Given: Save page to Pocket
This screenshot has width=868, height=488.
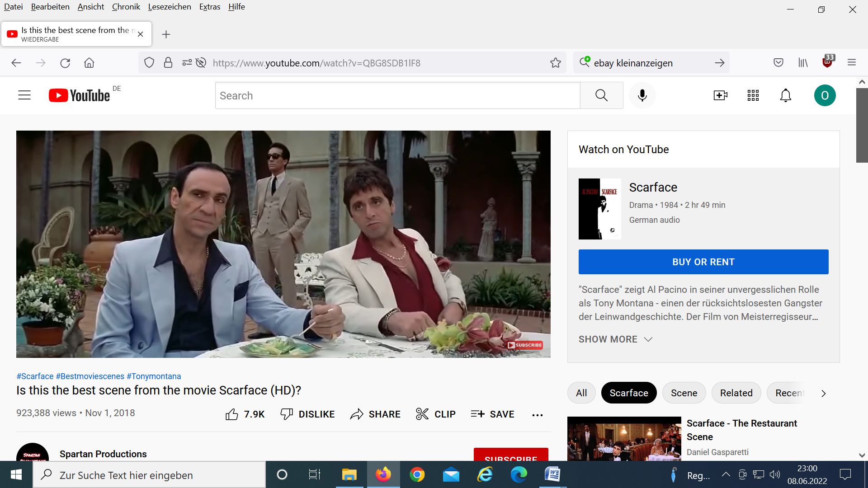Looking at the screenshot, I should pyautogui.click(x=778, y=63).
